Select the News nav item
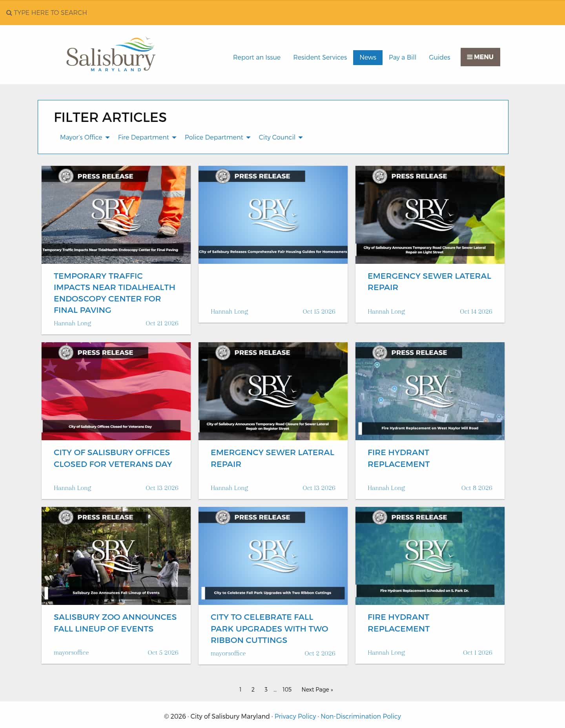The image size is (565, 728). [368, 57]
